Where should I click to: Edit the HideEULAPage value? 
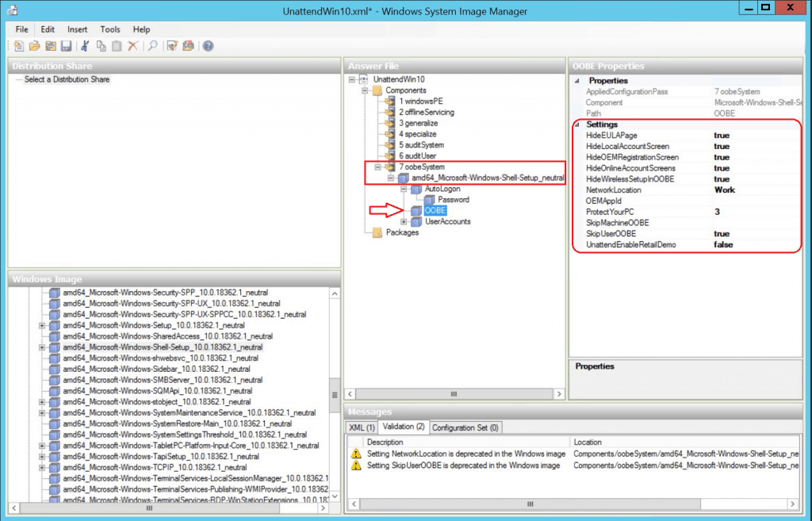tap(756, 135)
